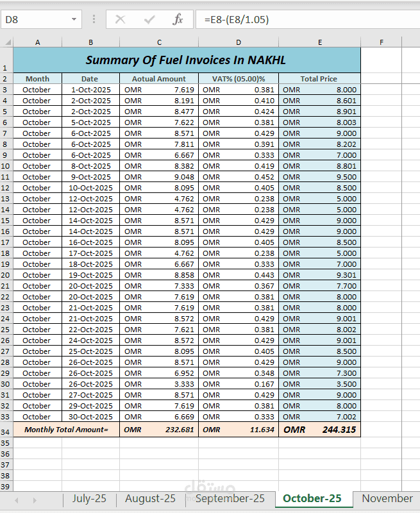Image resolution: width=420 pixels, height=513 pixels.
Task: Click the 8.191 amount cell
Action: pos(159,101)
